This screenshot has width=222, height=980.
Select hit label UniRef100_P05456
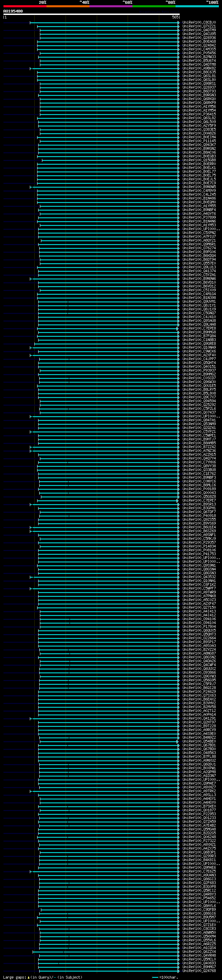point(199,53)
